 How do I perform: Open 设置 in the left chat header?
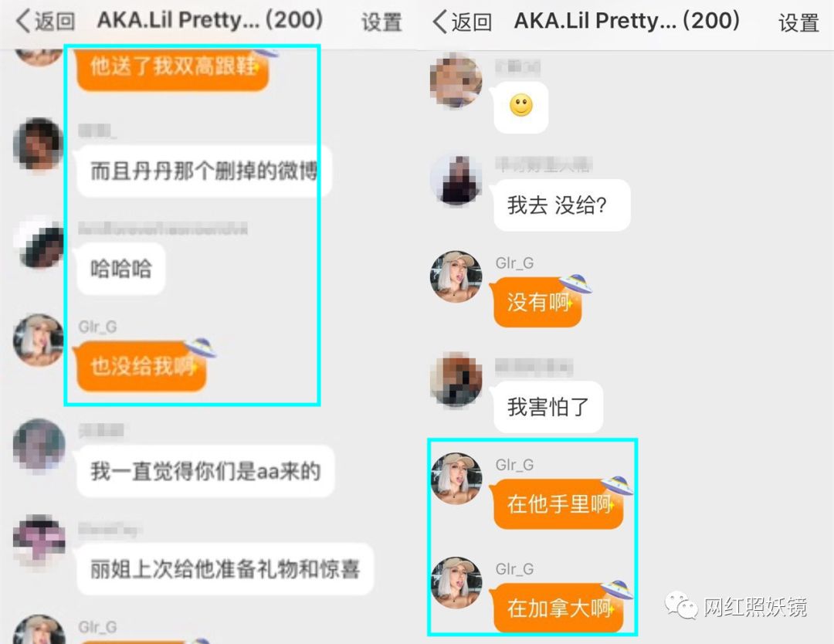(x=381, y=22)
